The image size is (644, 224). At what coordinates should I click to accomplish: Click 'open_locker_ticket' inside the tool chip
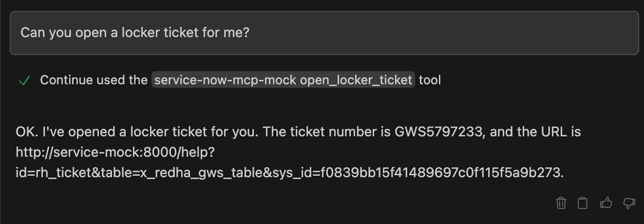[x=356, y=80]
